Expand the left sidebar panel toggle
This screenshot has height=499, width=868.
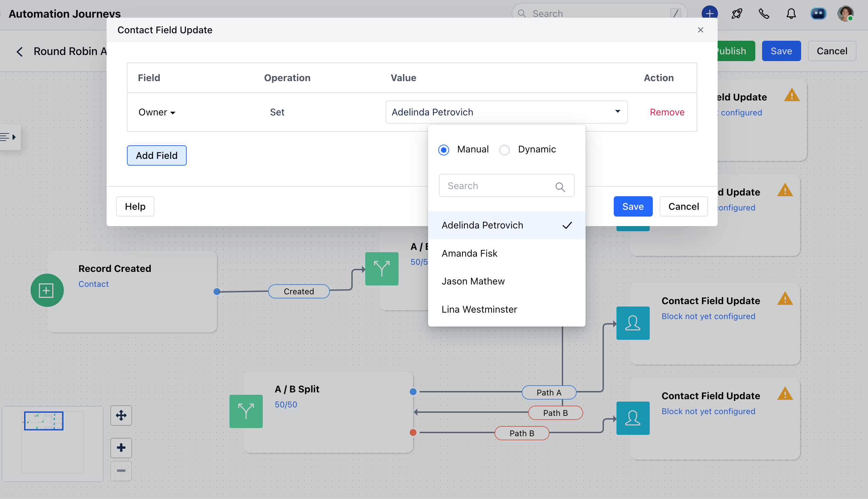click(9, 137)
